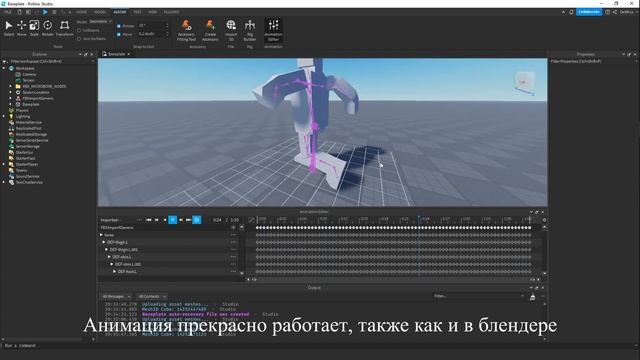640x360 pixels.
Task: Open the All Messages dropdown
Action: [117, 297]
